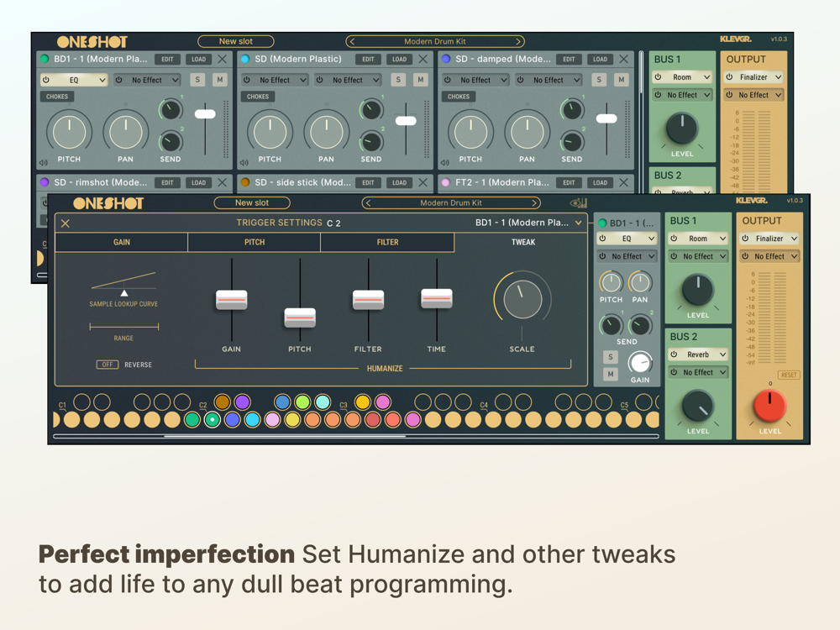The image size is (840, 630).
Task: Click the Humanize Time slider handle
Action: pyautogui.click(x=437, y=298)
